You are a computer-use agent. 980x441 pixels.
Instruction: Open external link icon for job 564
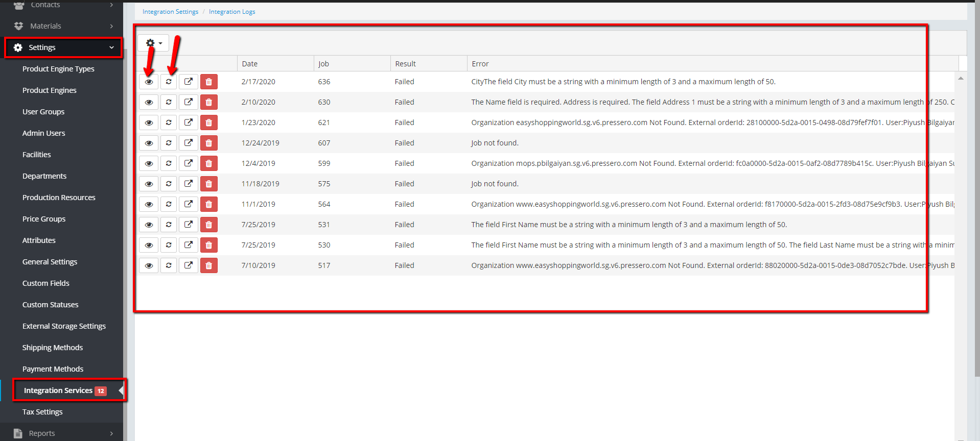pos(189,204)
